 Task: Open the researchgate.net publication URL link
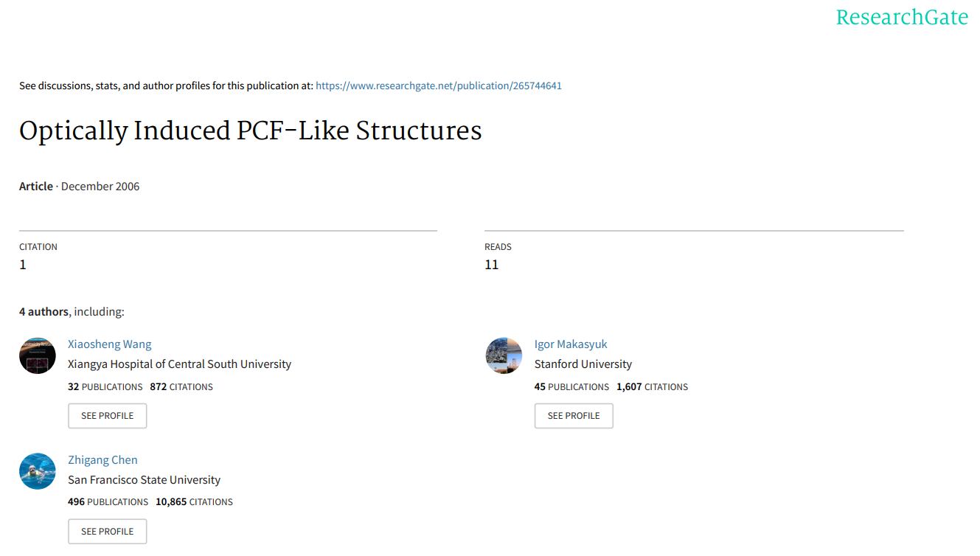point(439,86)
